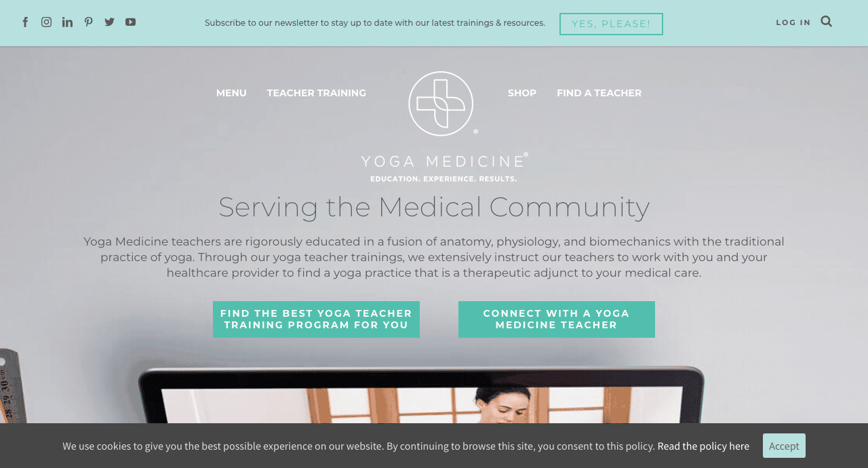Open TEACHER TRAINING in the navigation

point(317,93)
